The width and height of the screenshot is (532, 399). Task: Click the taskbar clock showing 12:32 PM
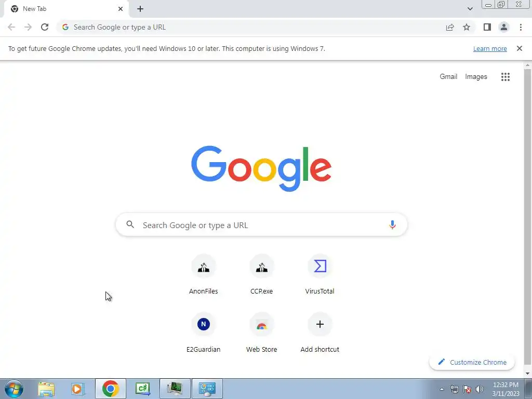coord(506,389)
